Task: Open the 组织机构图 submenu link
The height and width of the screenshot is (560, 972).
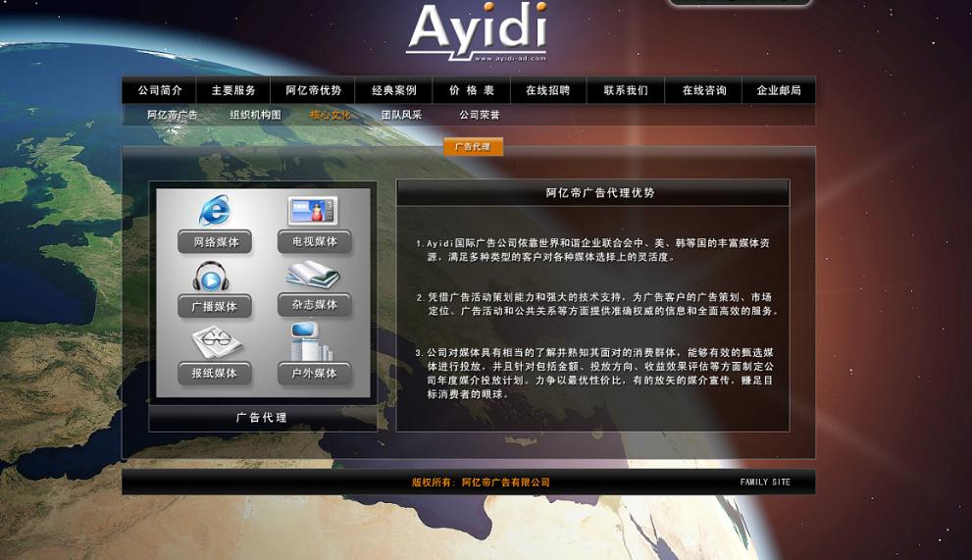Action: pos(255,115)
